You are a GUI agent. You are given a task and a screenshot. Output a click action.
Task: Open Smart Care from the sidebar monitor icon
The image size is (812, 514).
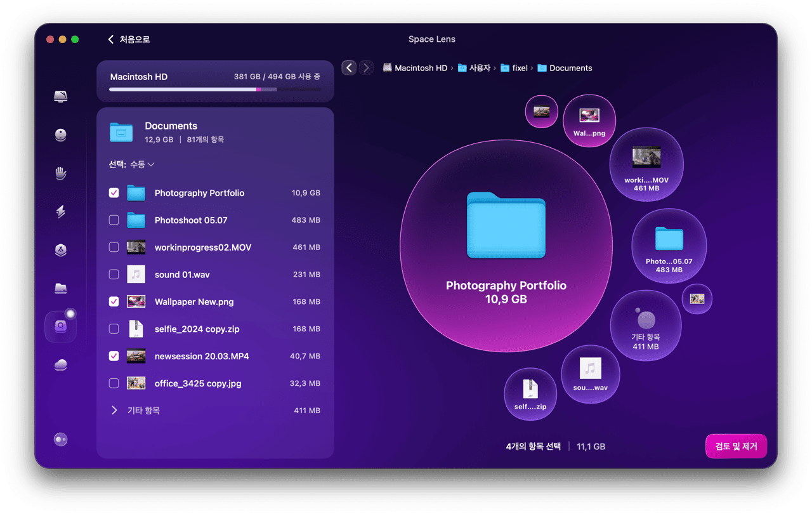tap(61, 96)
